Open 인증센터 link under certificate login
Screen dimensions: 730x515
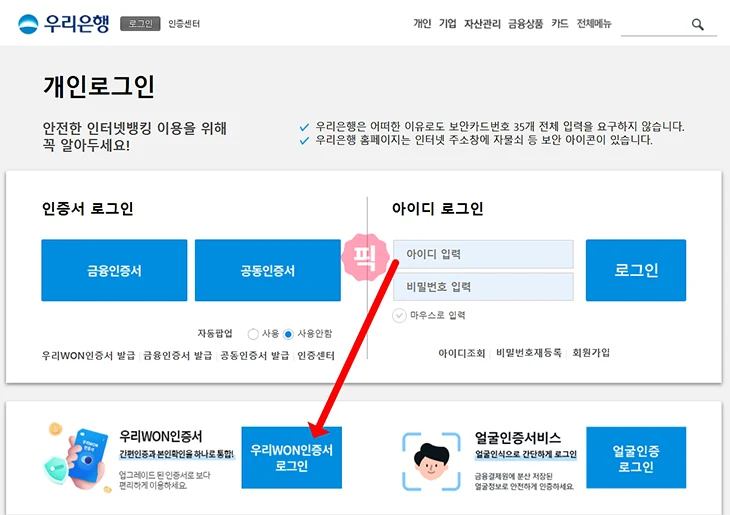[316, 356]
